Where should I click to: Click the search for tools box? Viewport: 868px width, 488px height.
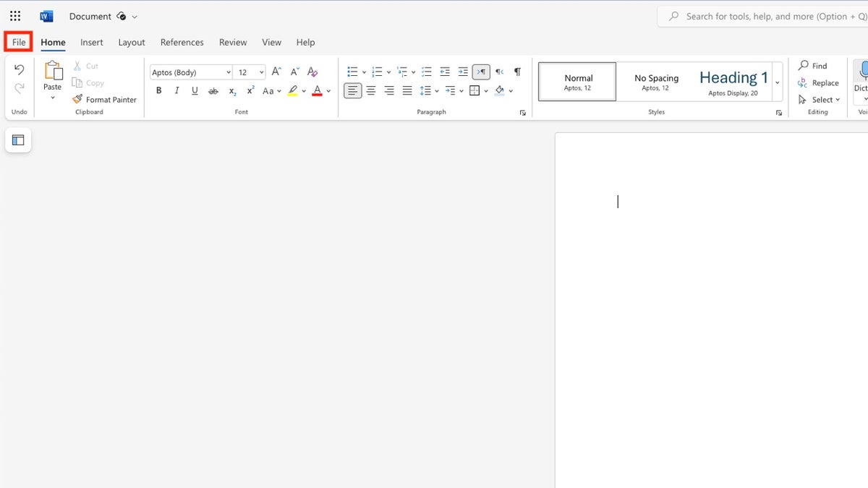(x=763, y=16)
